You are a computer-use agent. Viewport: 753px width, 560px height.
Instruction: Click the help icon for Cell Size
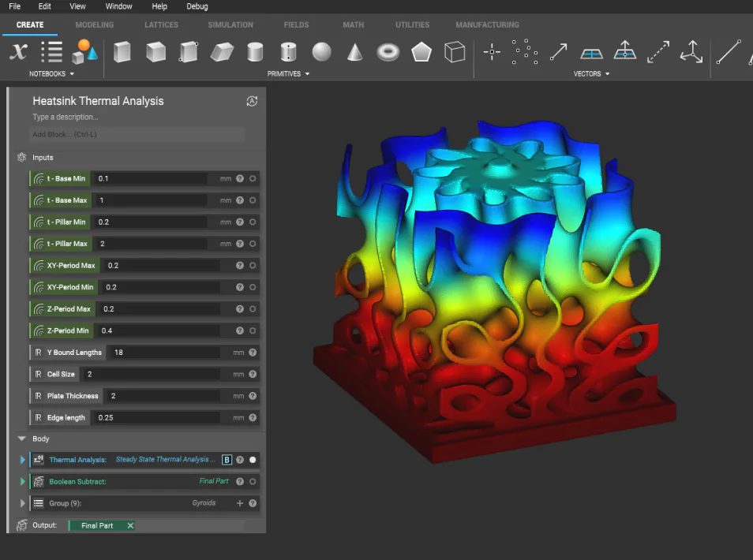tap(253, 375)
